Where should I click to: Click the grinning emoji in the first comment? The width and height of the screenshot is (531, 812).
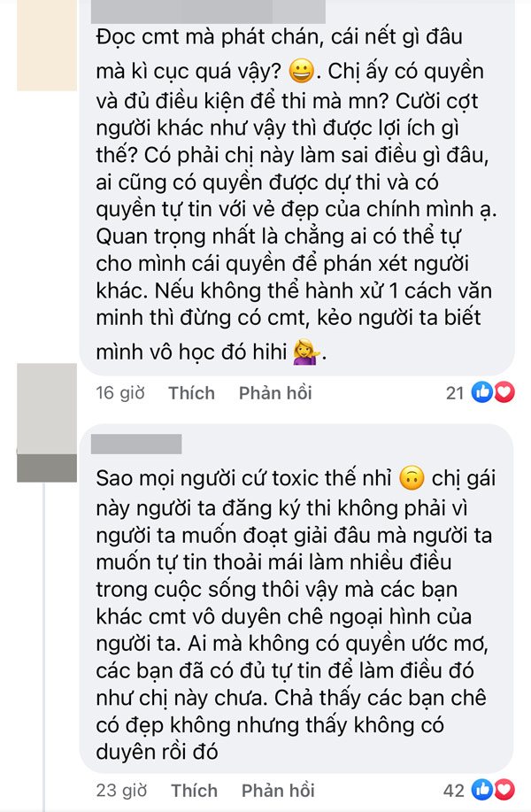coord(301,72)
